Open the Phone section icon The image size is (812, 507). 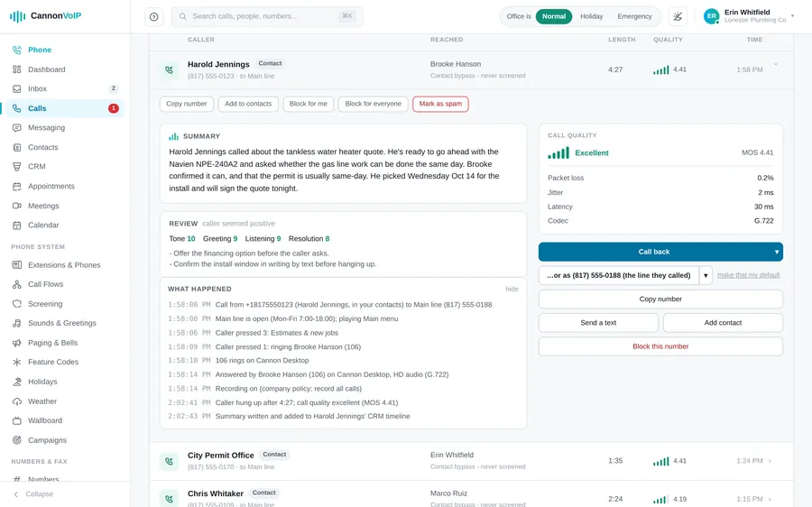point(16,50)
